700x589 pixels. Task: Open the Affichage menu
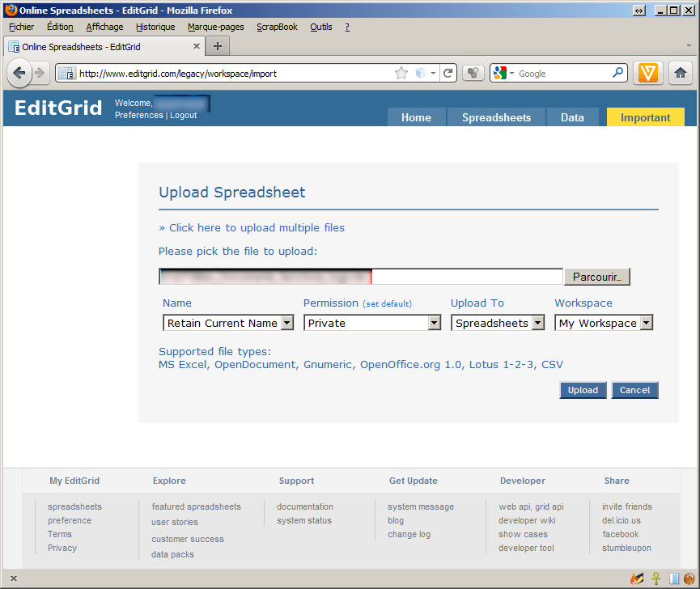tap(104, 27)
